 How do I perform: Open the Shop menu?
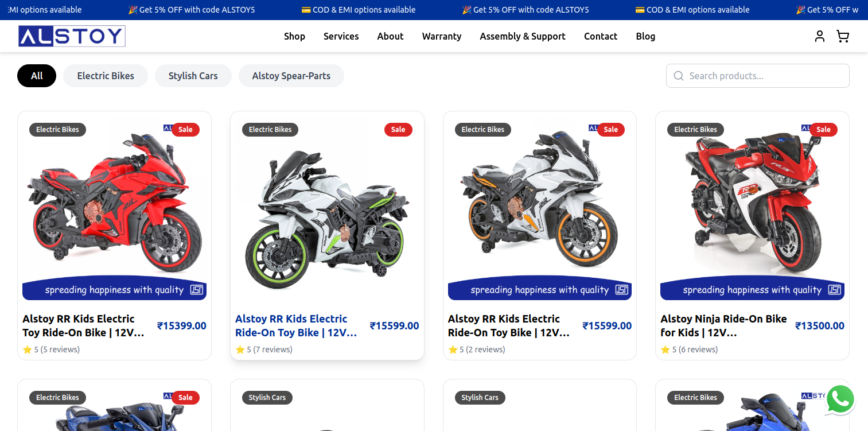pyautogui.click(x=294, y=36)
